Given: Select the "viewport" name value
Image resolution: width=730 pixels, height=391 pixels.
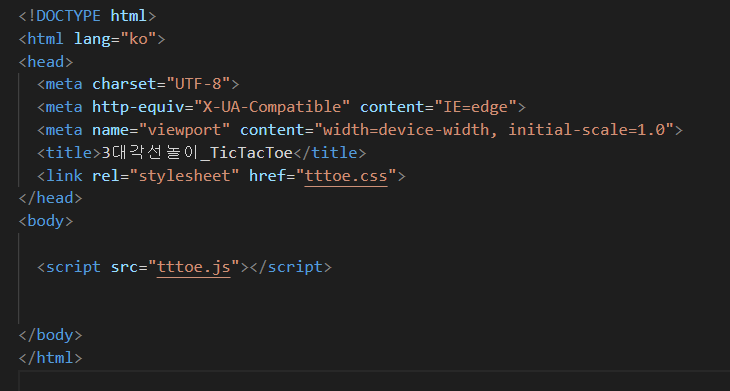Looking at the screenshot, I should click(184, 130).
